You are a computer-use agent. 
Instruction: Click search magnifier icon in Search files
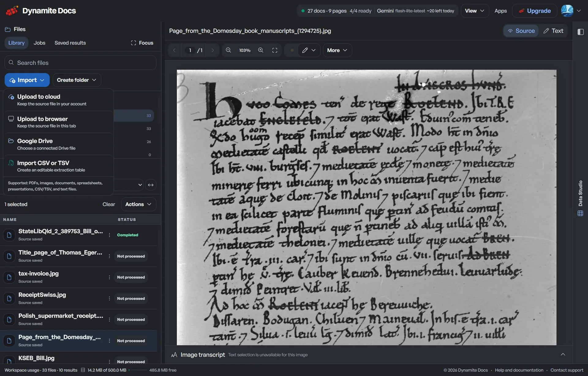pyautogui.click(x=11, y=62)
